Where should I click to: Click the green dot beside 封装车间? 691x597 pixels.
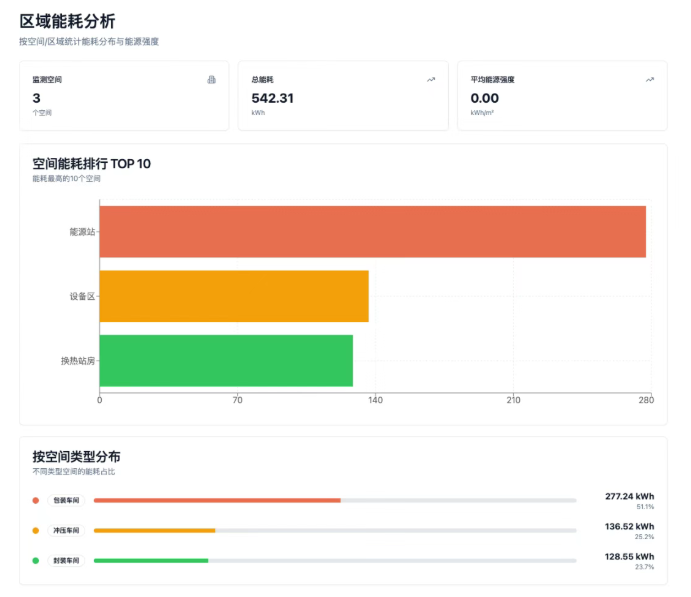coord(36,560)
